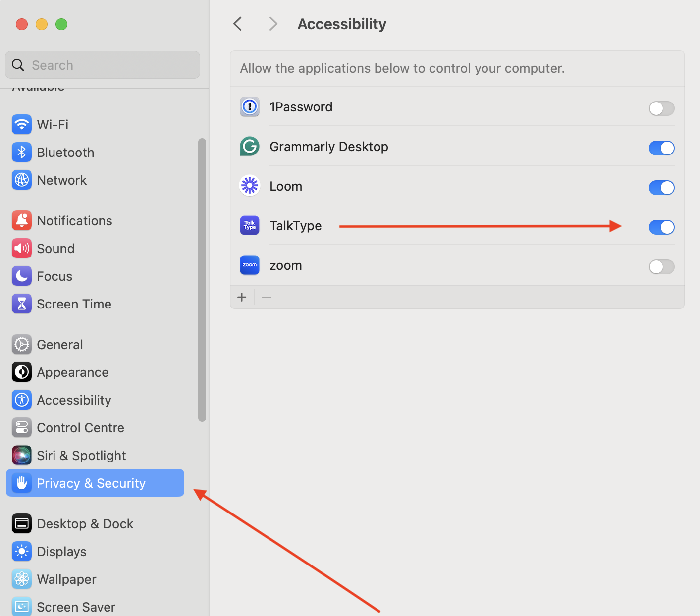Click the General gear icon
The width and height of the screenshot is (700, 616).
[x=22, y=345]
